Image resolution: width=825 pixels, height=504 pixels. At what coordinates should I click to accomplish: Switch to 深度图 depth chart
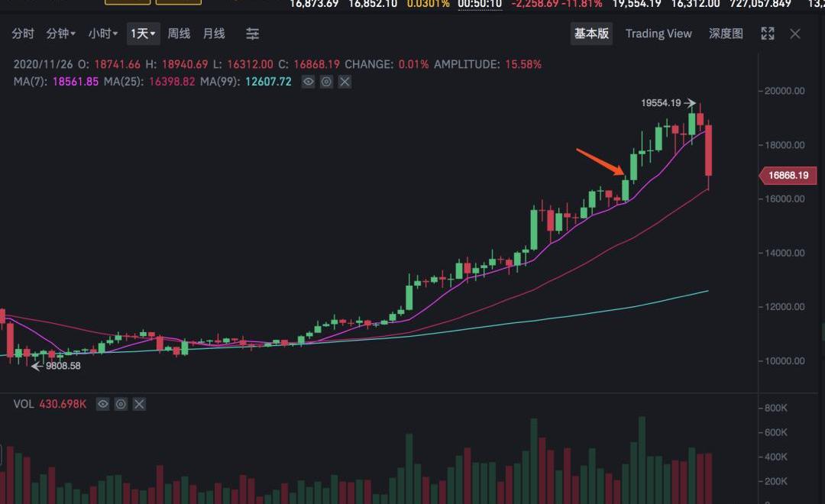(726, 34)
